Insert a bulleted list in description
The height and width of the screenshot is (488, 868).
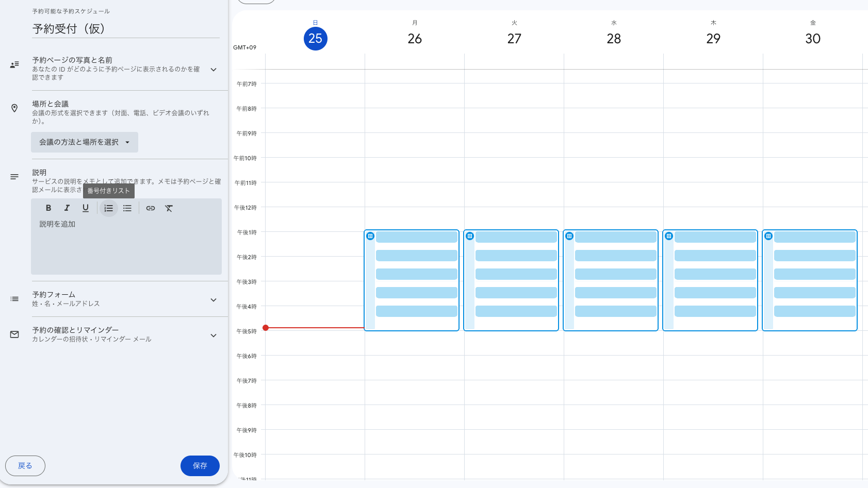127,208
